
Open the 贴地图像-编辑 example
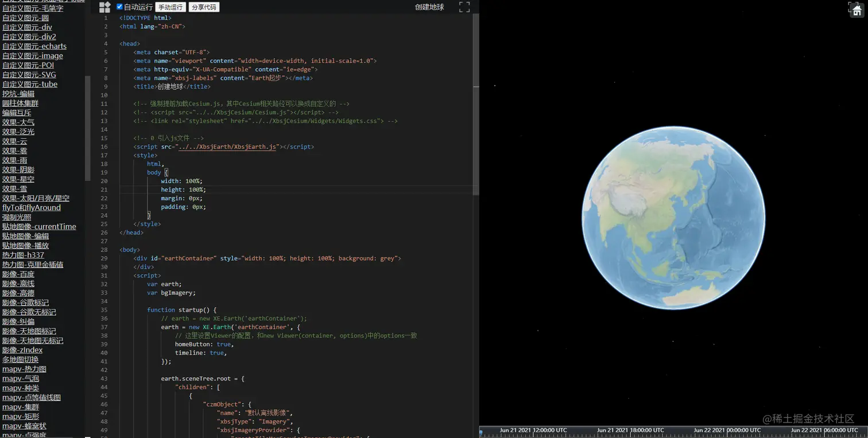26,236
